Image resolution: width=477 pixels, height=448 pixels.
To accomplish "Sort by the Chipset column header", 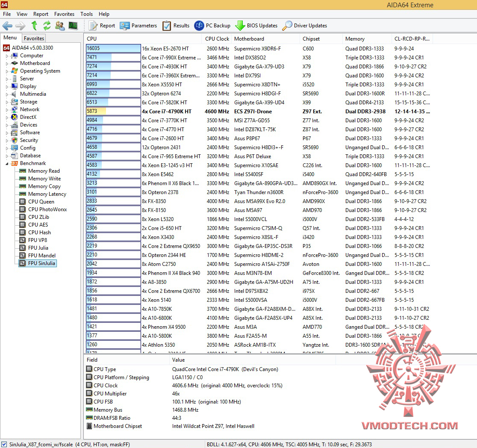I will (321, 39).
